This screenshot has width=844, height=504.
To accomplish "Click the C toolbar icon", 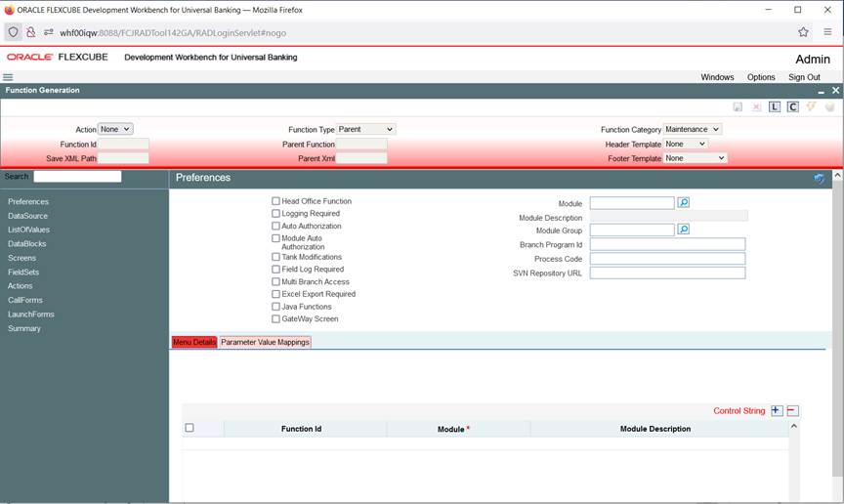I will tap(792, 106).
